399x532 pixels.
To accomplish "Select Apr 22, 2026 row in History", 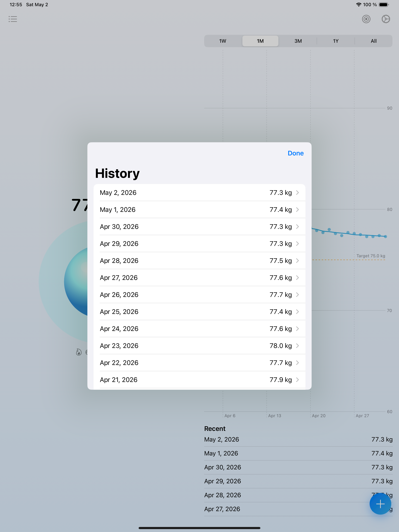I will click(199, 363).
